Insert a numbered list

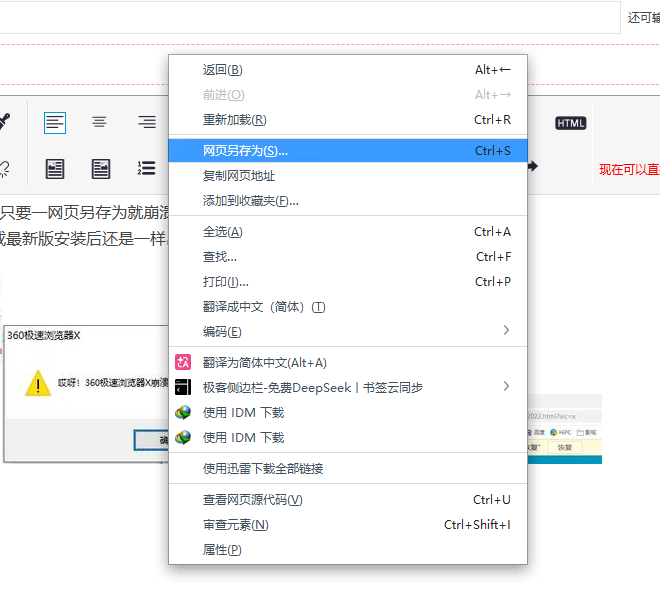pos(146,168)
